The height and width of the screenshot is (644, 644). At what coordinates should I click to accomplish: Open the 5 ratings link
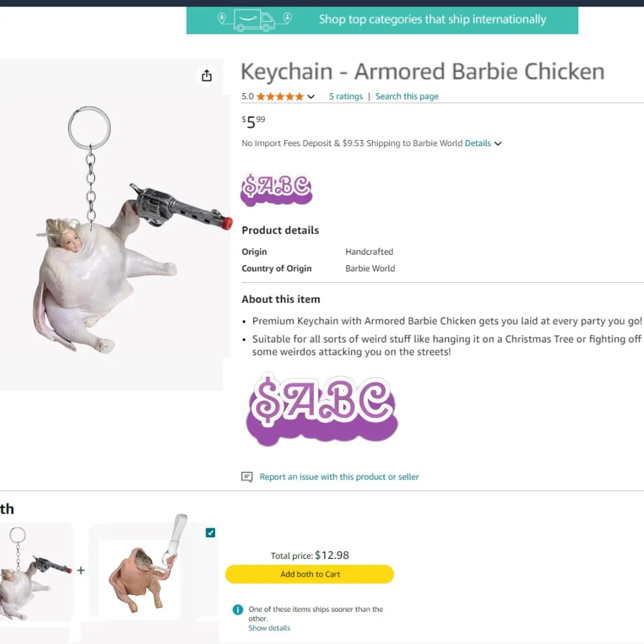(346, 97)
